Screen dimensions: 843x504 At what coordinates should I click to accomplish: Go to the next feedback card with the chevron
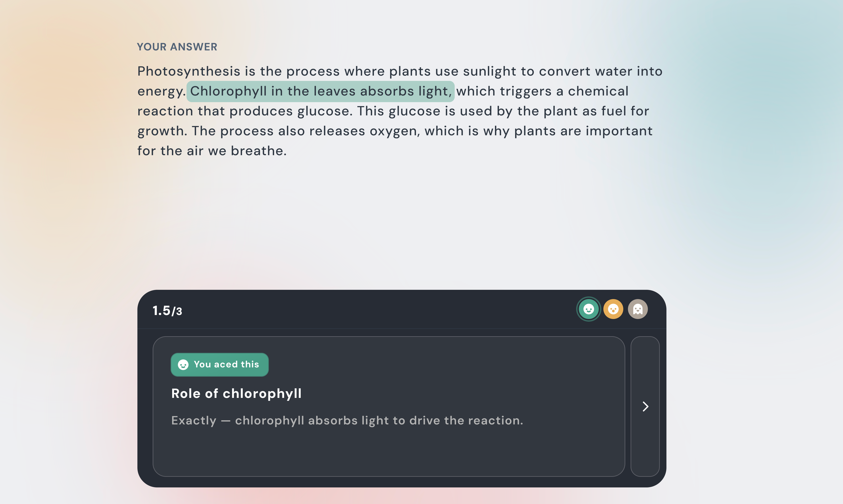(645, 407)
